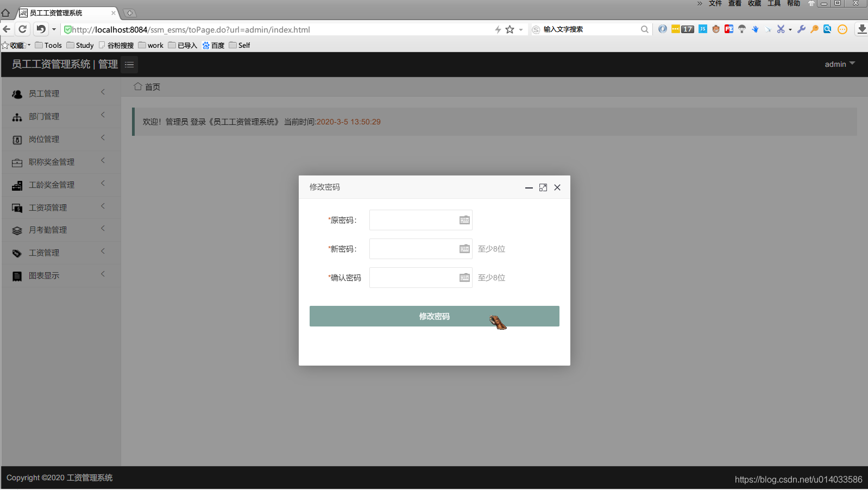Open the 帮助 browser menu
This screenshot has height=490, width=868.
794,3
